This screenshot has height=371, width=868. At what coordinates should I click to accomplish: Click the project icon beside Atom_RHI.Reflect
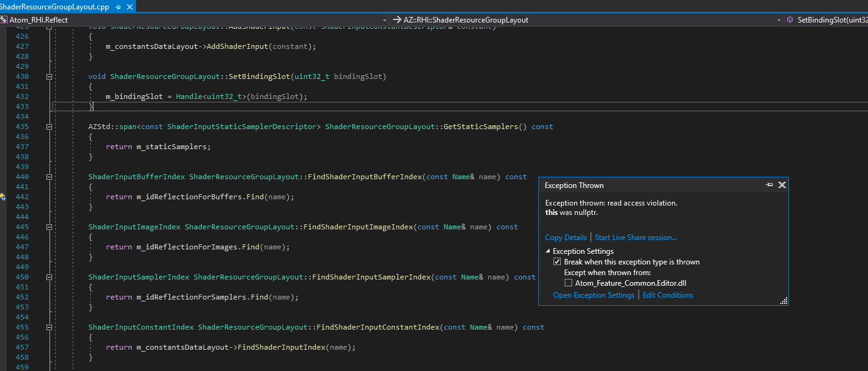[x=5, y=19]
